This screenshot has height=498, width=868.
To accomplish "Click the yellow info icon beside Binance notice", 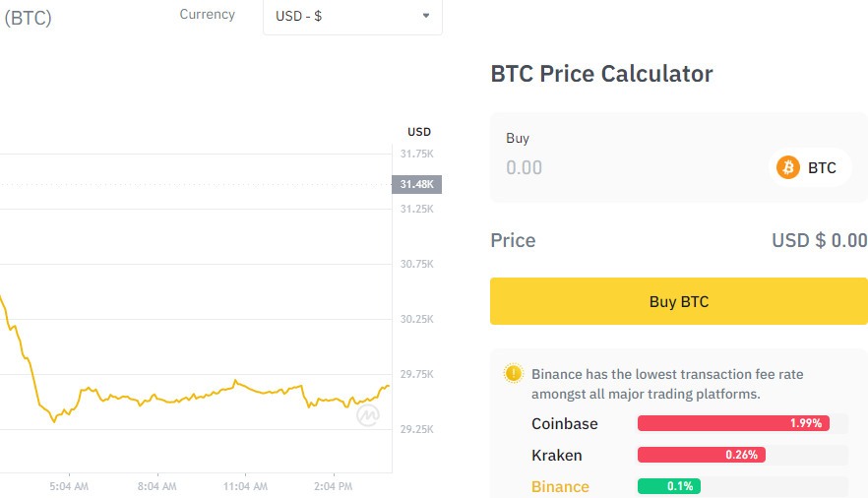I will pyautogui.click(x=513, y=374).
